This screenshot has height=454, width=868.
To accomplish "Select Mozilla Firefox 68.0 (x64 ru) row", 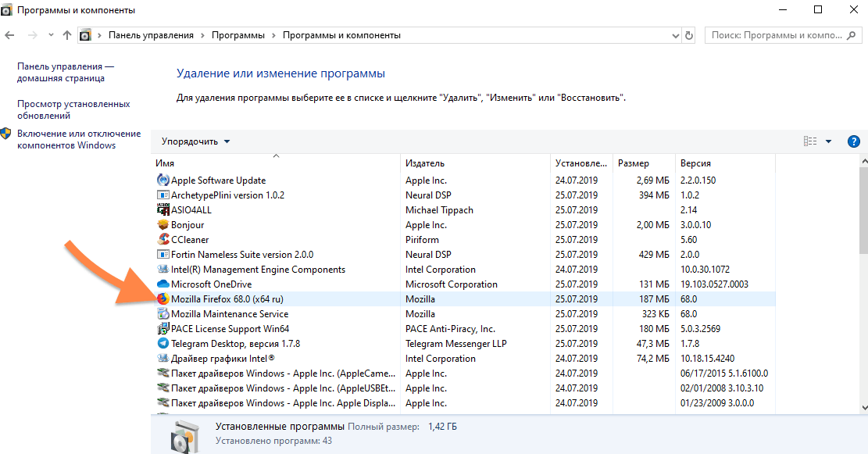I will [463, 299].
